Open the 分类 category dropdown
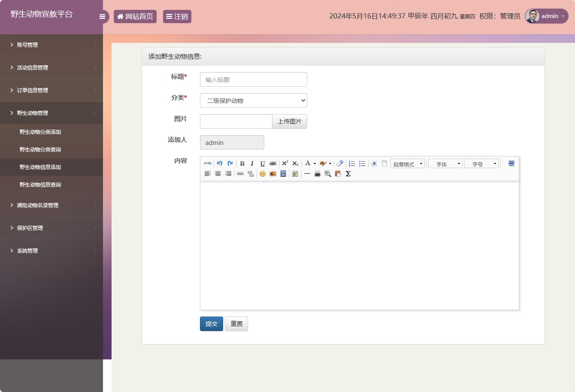This screenshot has height=392, width=575. click(254, 100)
